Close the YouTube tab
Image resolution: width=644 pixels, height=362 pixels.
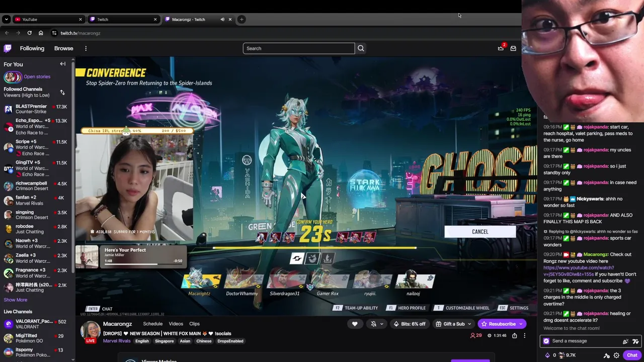click(x=80, y=20)
